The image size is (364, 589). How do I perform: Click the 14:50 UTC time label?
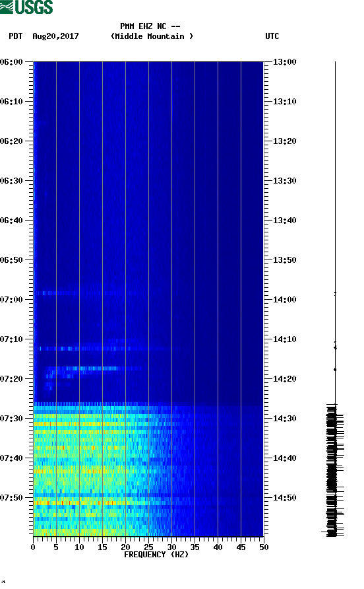coord(284,498)
